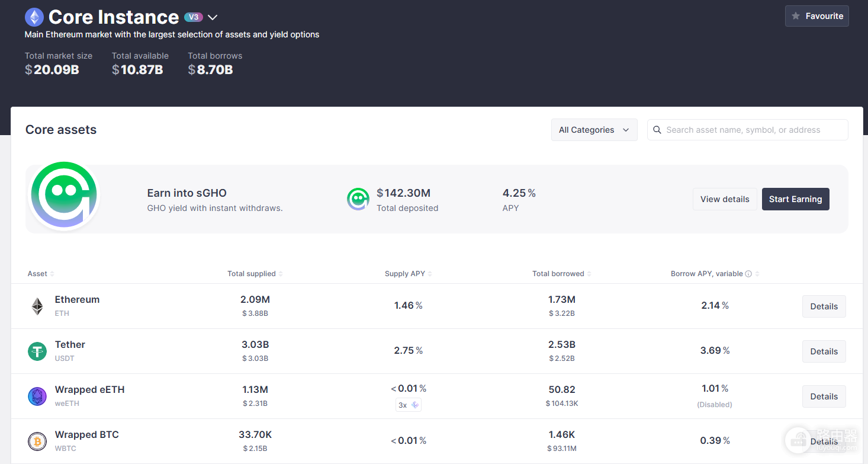
Task: Click the Ethereum asset icon in the ETH row
Action: tap(37, 306)
